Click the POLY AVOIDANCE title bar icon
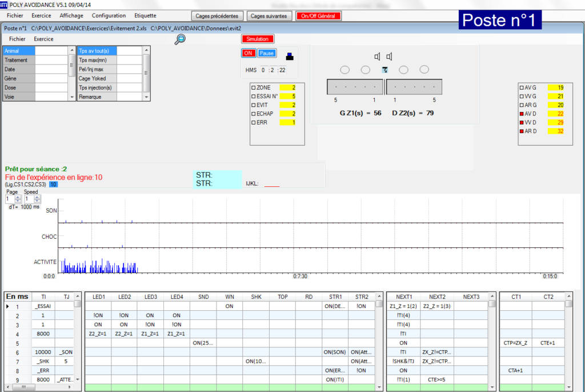Image resolution: width=585 pixels, height=392 pixels. coord(5,5)
